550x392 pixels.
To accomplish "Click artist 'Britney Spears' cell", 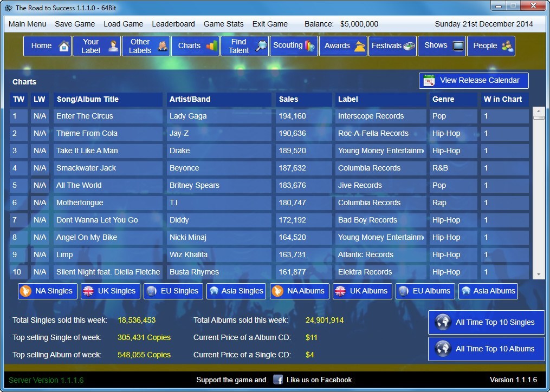I will point(219,186).
